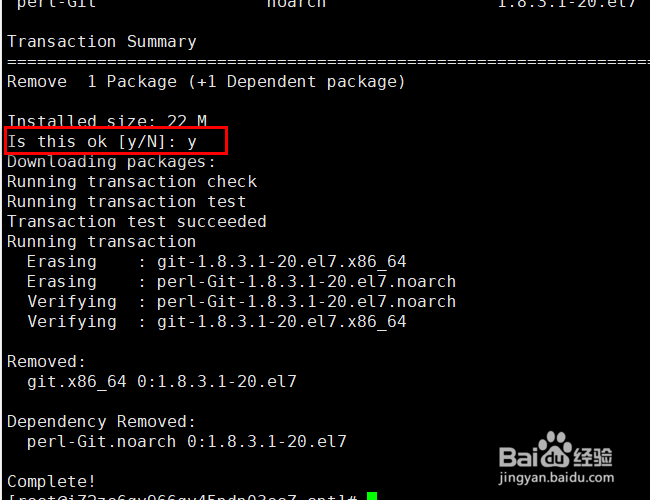Click the "Installed size: 22 M" line
The image size is (650, 500).
click(107, 121)
